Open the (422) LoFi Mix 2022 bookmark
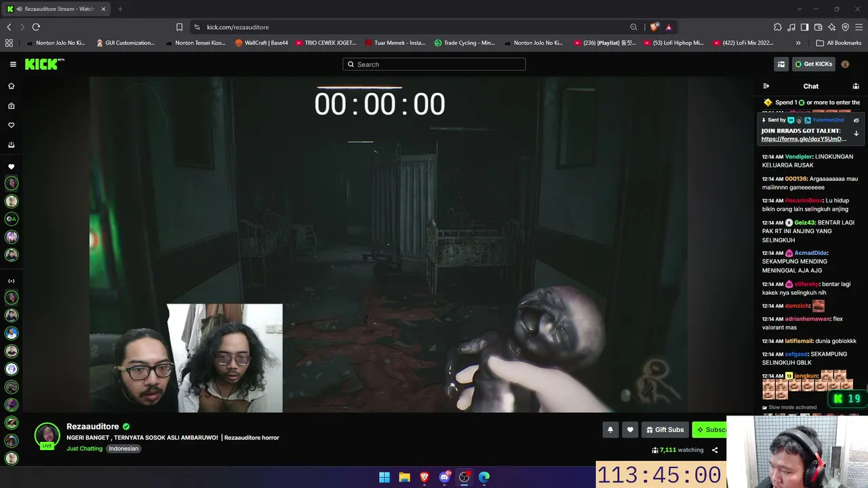This screenshot has width=868, height=488. 743,43
